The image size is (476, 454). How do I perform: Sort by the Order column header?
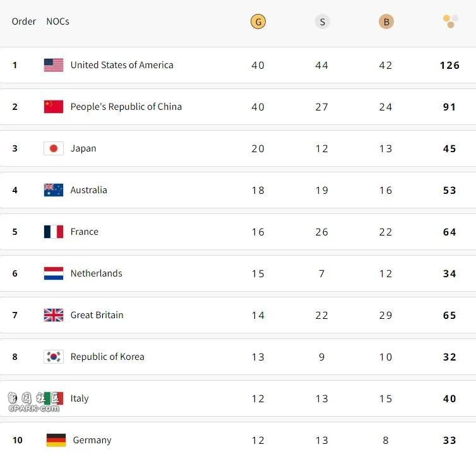pos(24,21)
